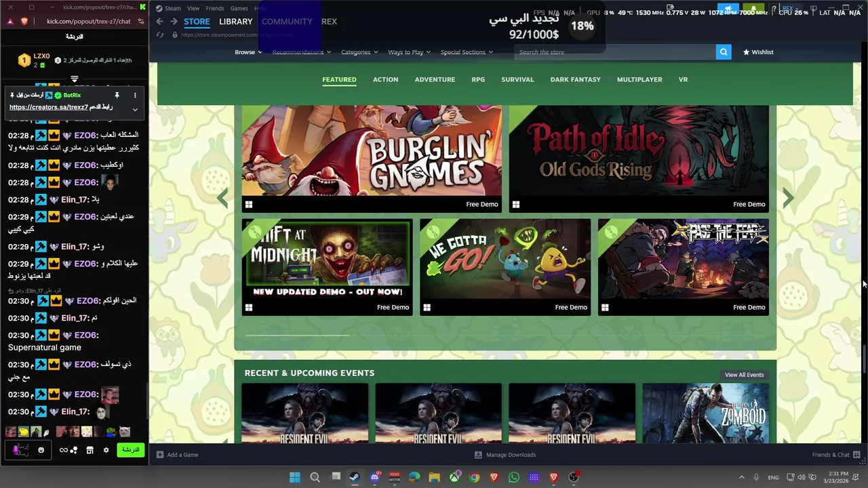This screenshot has width=868, height=488.
Task: Open Windows taskbar search
Action: coord(315,477)
